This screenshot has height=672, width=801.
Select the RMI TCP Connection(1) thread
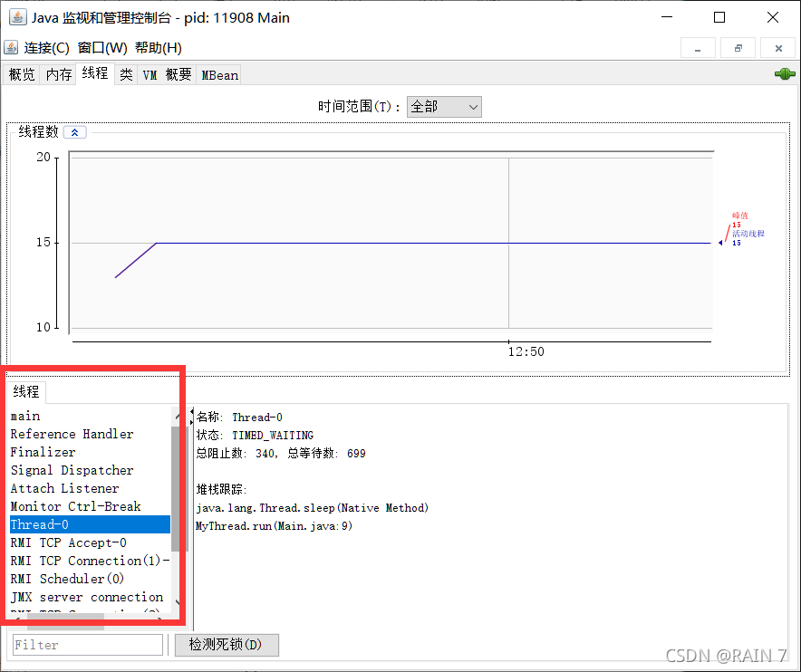pyautogui.click(x=90, y=562)
